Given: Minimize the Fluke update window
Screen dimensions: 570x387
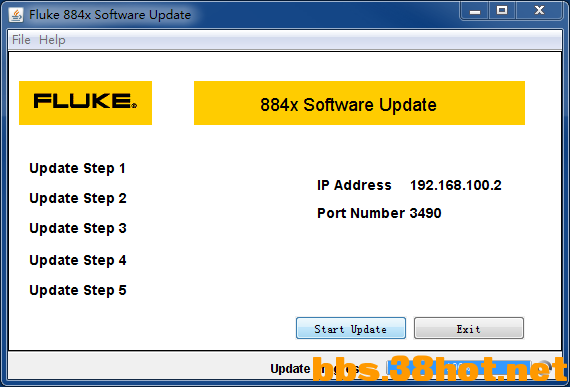Looking at the screenshot, I should 475,11.
